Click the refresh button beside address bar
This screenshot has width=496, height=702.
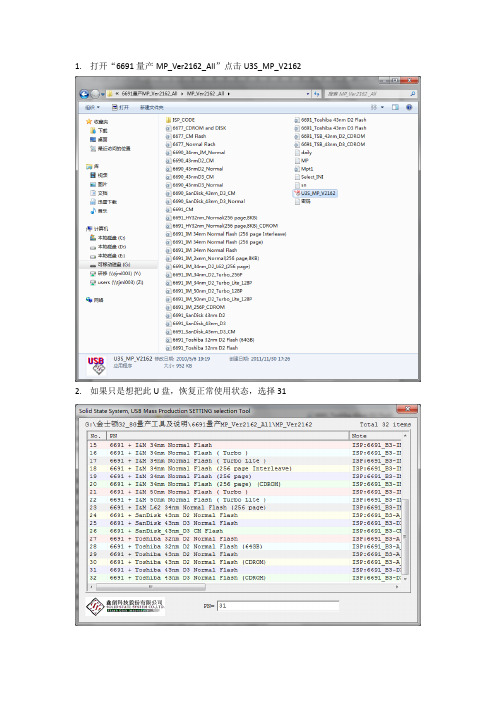[317, 94]
